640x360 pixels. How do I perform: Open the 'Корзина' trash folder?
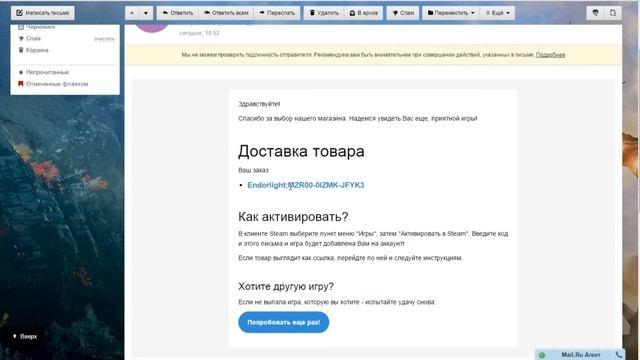(37, 50)
